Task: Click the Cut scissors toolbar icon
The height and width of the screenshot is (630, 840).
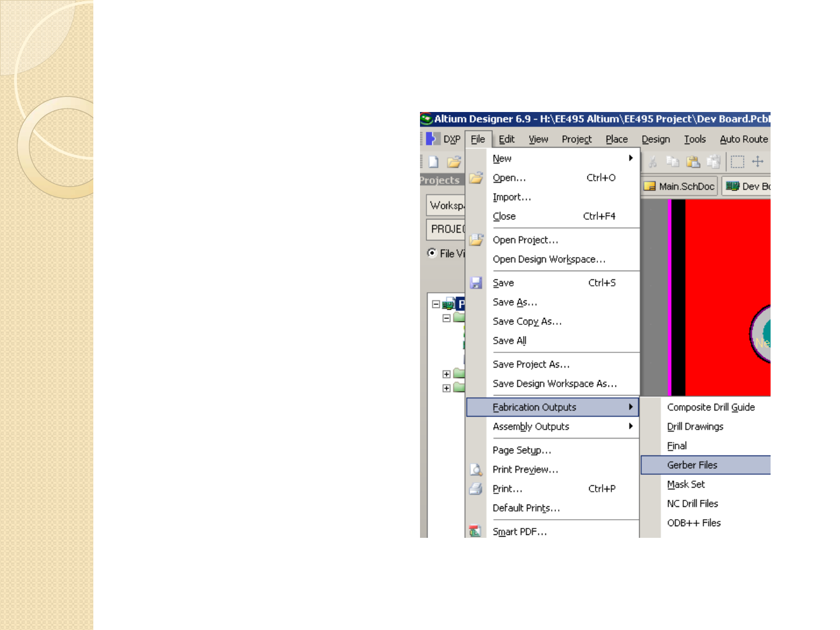Action: point(653,162)
